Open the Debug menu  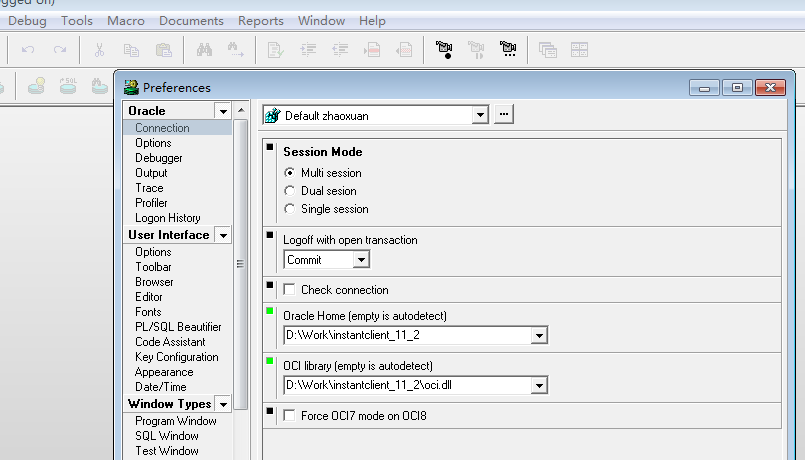[27, 21]
